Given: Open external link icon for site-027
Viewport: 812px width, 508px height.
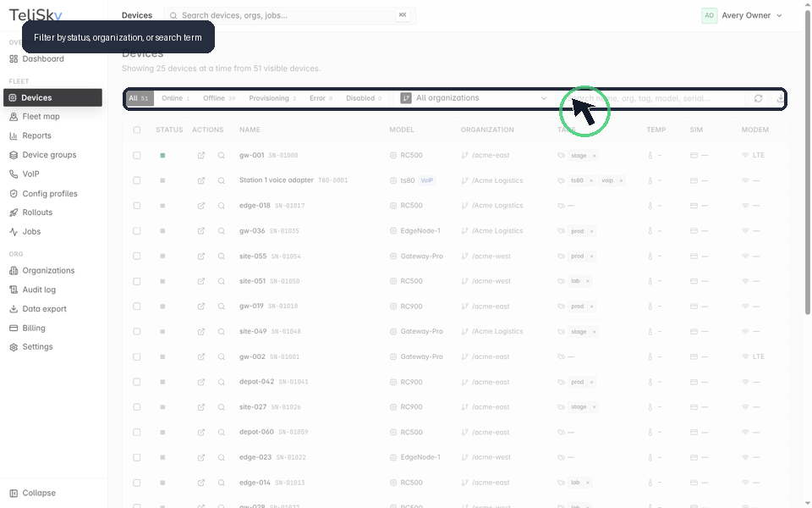Looking at the screenshot, I should pyautogui.click(x=201, y=407).
